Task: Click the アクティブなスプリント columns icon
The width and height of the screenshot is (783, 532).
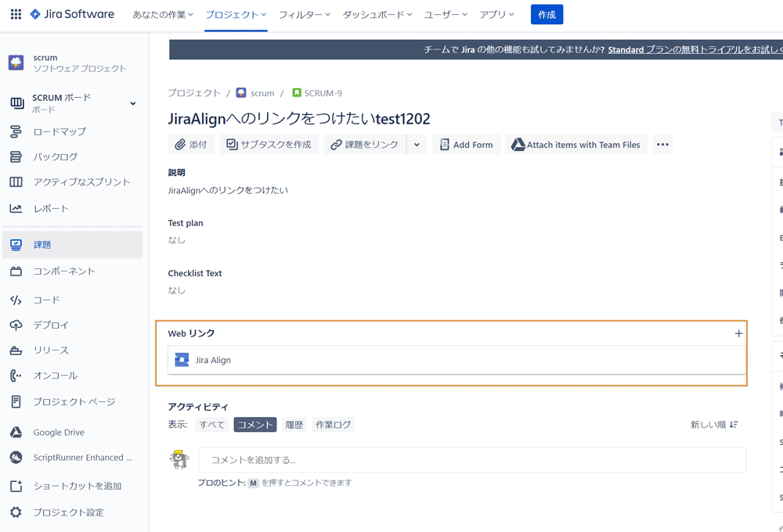Action: point(16,182)
